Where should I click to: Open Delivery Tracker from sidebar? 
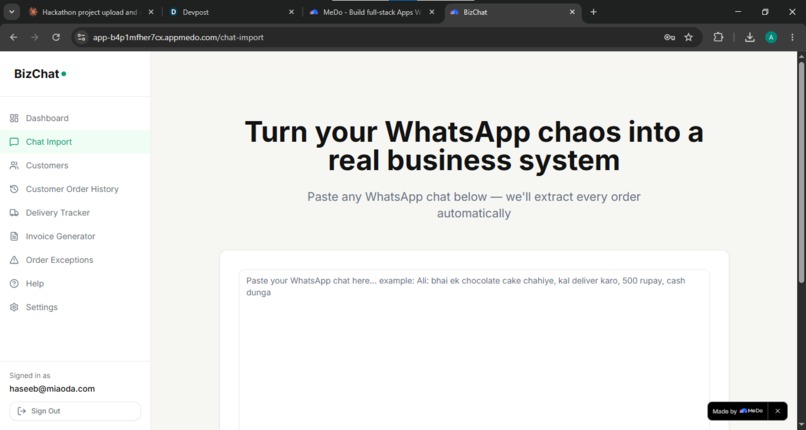75,213
